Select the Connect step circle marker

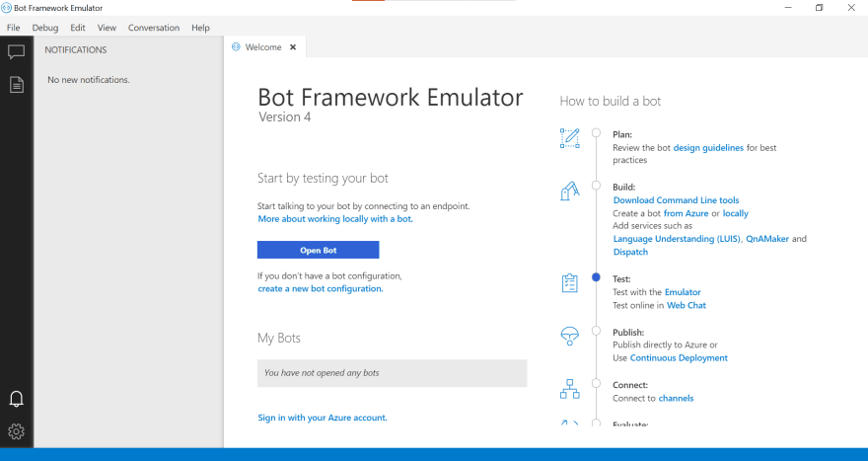(596, 383)
